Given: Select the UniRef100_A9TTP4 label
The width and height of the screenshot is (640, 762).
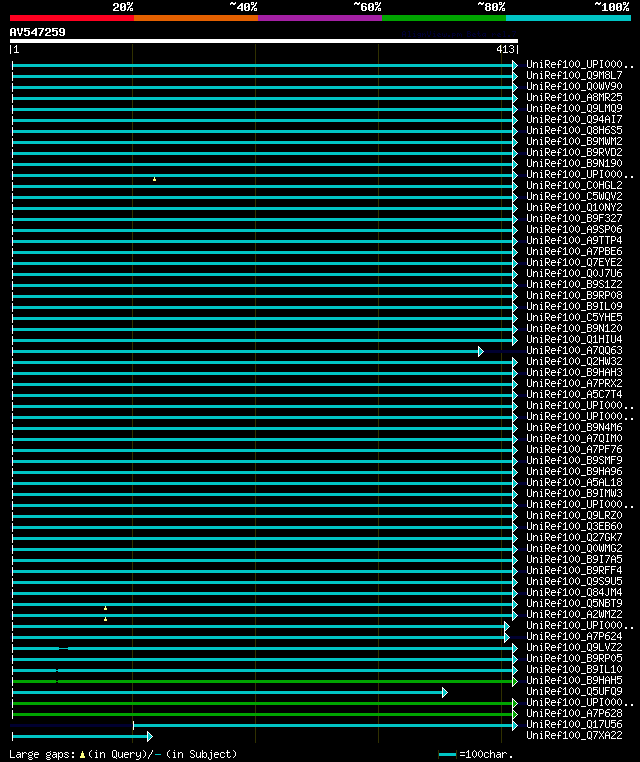Looking at the screenshot, I should click(x=574, y=241).
